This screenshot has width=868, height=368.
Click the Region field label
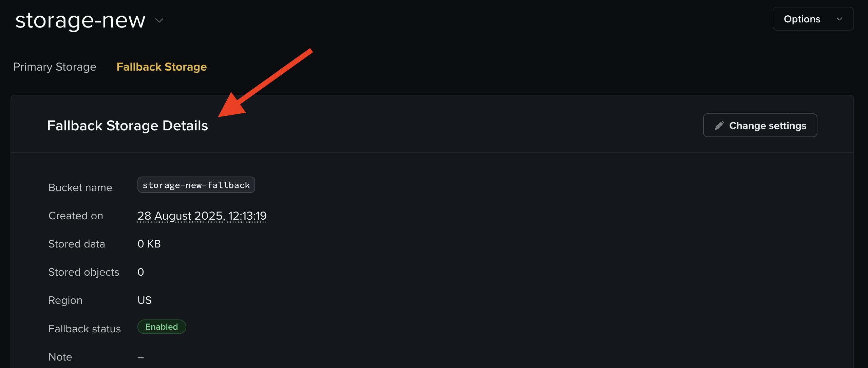65,300
